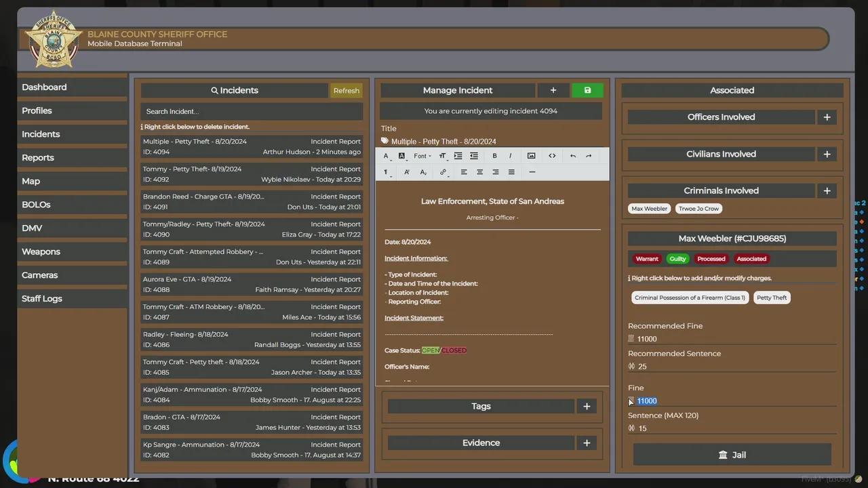Viewport: 868px width, 488px height.
Task: Click the insert image icon
Action: coord(532,156)
